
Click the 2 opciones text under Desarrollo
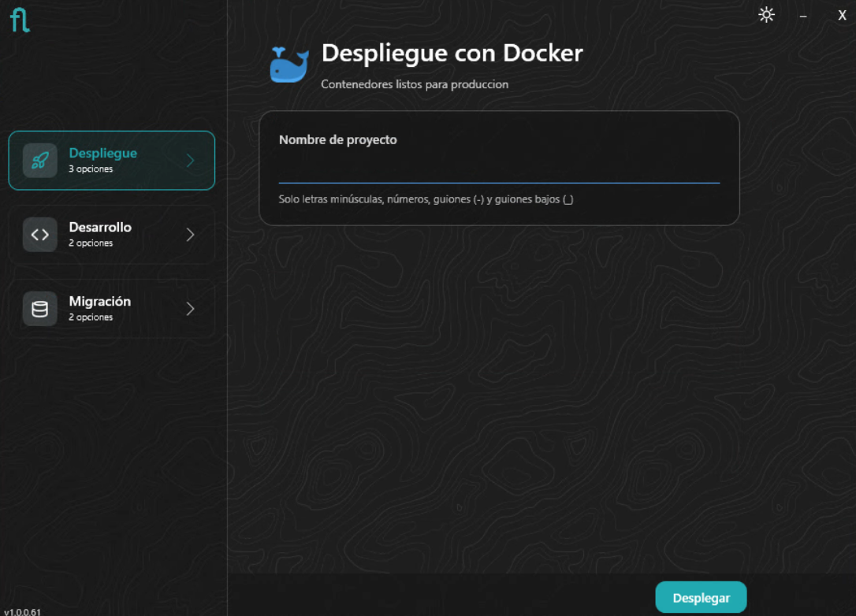pos(91,243)
